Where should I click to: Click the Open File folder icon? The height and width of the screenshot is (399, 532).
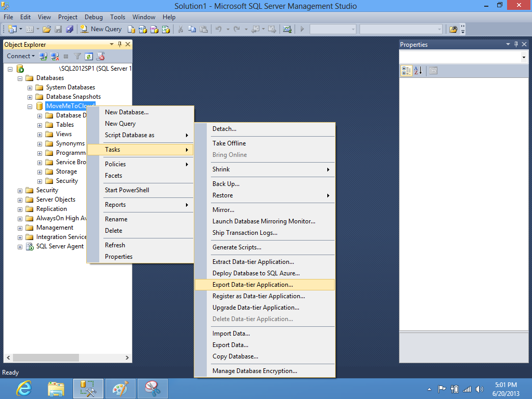coord(47,29)
